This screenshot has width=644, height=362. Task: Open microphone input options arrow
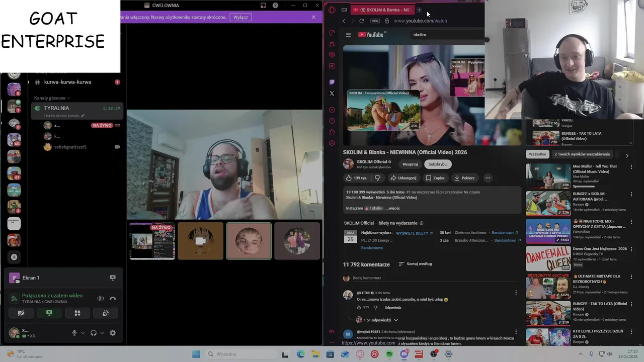(83, 333)
